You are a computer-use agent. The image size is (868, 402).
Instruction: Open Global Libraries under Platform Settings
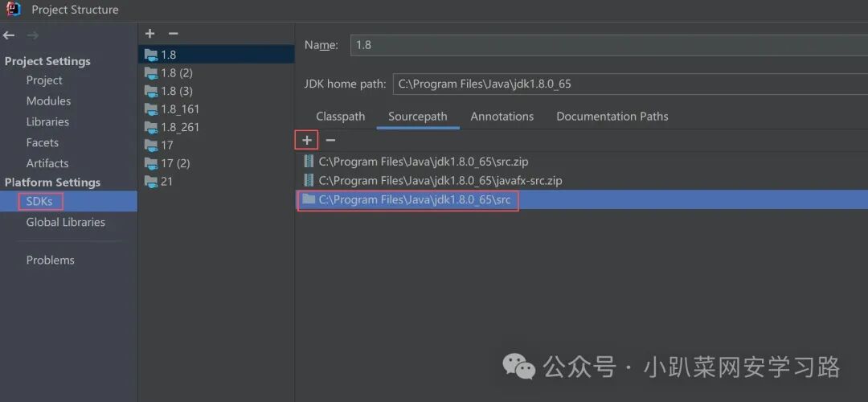[65, 222]
